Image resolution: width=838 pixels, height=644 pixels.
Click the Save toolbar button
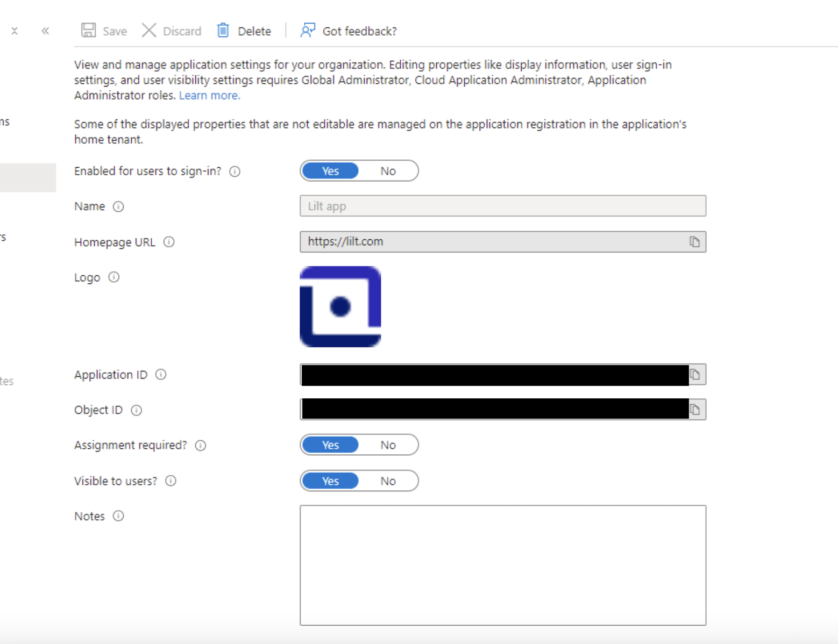(104, 31)
